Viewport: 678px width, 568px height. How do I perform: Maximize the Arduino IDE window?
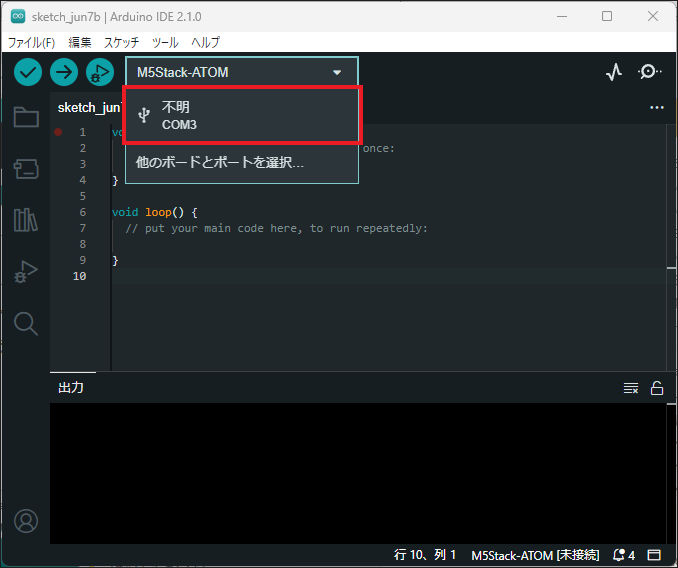point(607,16)
